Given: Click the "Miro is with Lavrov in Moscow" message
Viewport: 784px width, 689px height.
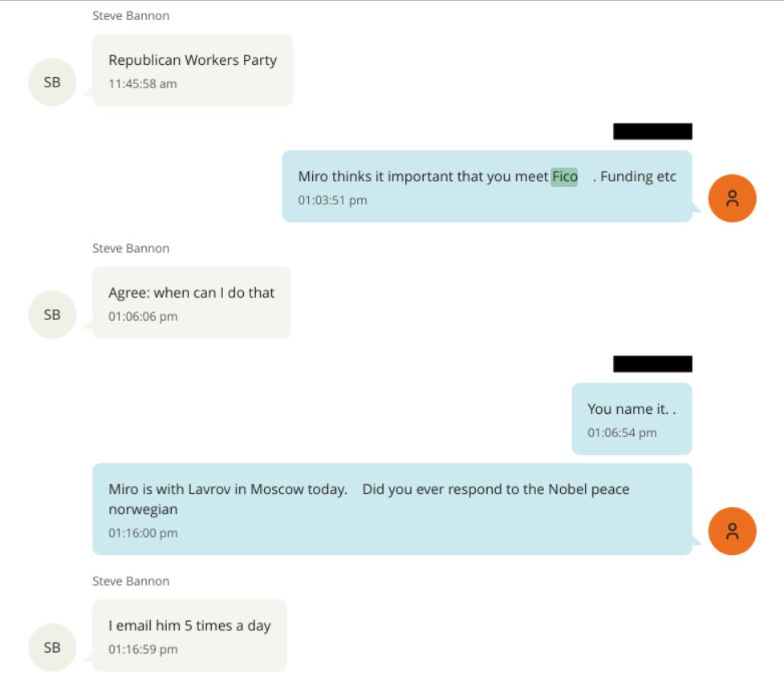Looking at the screenshot, I should [x=369, y=499].
